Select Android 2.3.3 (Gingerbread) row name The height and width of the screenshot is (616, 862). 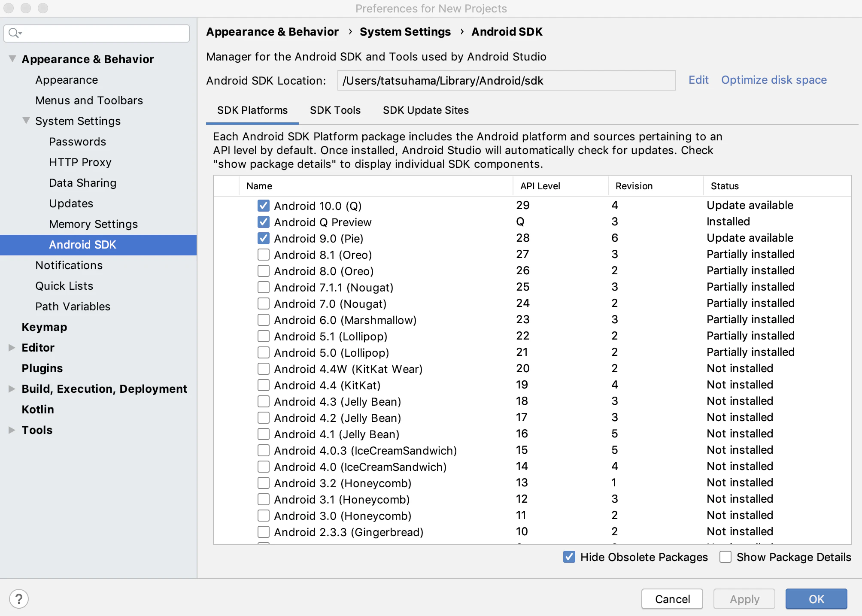tap(349, 532)
